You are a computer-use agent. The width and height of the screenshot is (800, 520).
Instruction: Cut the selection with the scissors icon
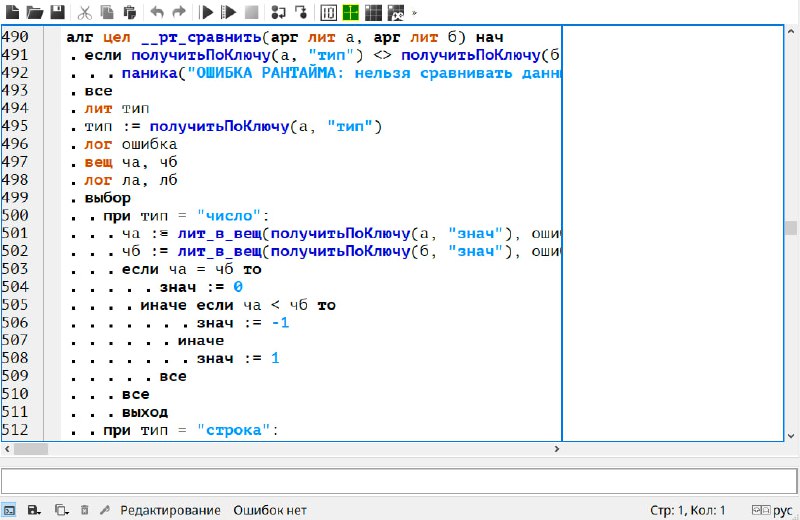click(x=85, y=12)
